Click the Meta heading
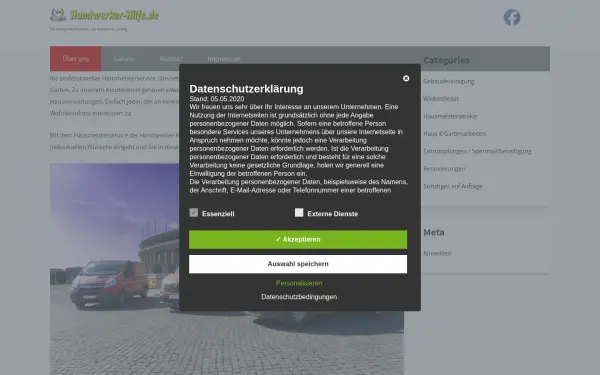Viewport: 600px width, 375px height. pyautogui.click(x=434, y=232)
